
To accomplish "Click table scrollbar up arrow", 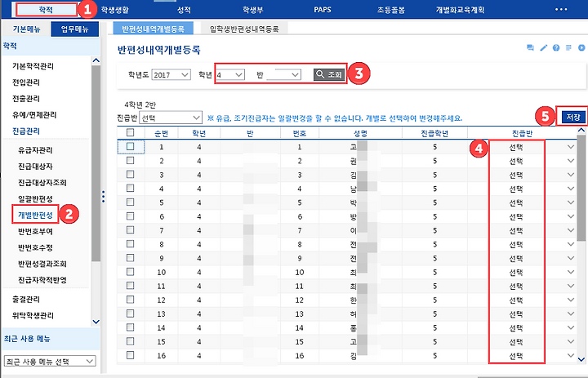I will pos(581,131).
